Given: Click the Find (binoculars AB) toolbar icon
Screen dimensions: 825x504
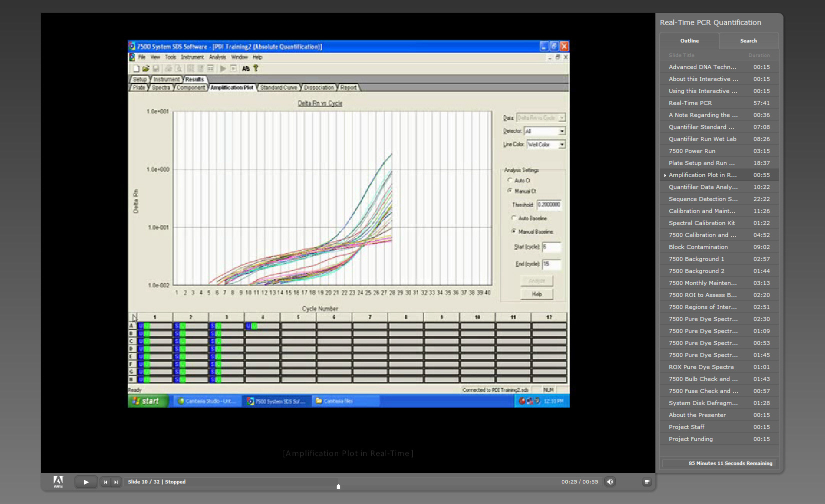Looking at the screenshot, I should (x=246, y=68).
